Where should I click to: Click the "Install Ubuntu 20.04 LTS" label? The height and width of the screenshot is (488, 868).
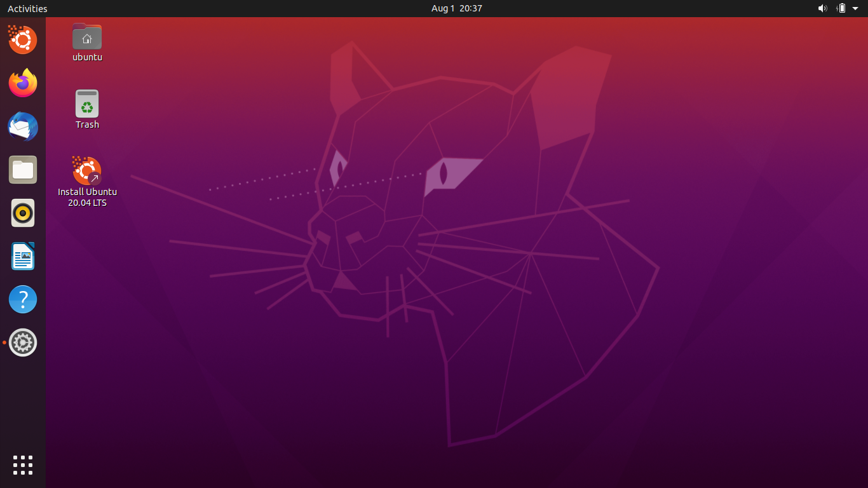[87, 198]
